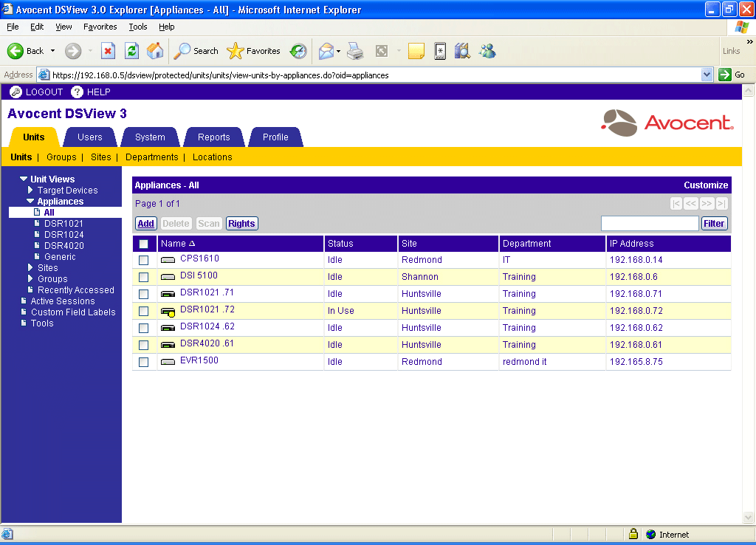This screenshot has width=756, height=545.
Task: Go to the Home page icon
Action: tap(155, 51)
